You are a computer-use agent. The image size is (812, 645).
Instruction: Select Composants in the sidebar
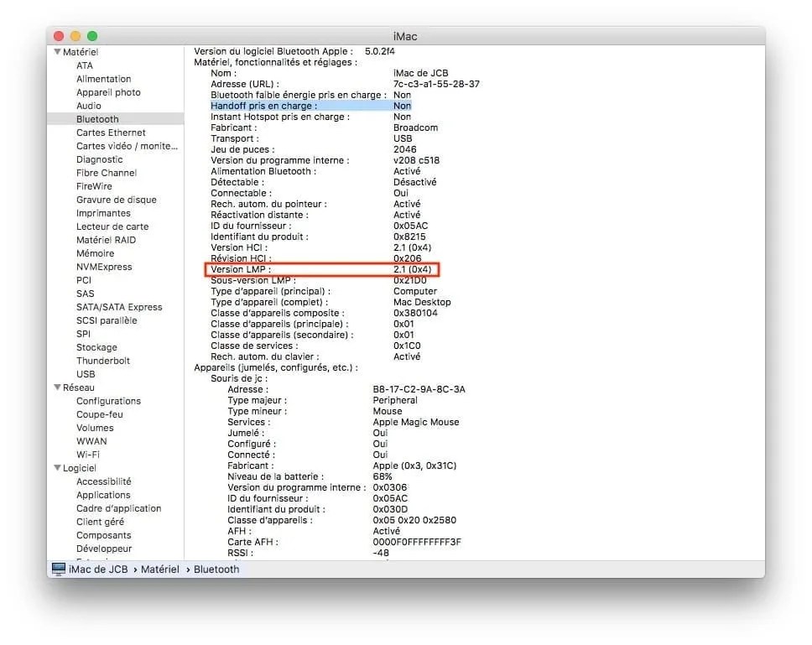coord(103,535)
